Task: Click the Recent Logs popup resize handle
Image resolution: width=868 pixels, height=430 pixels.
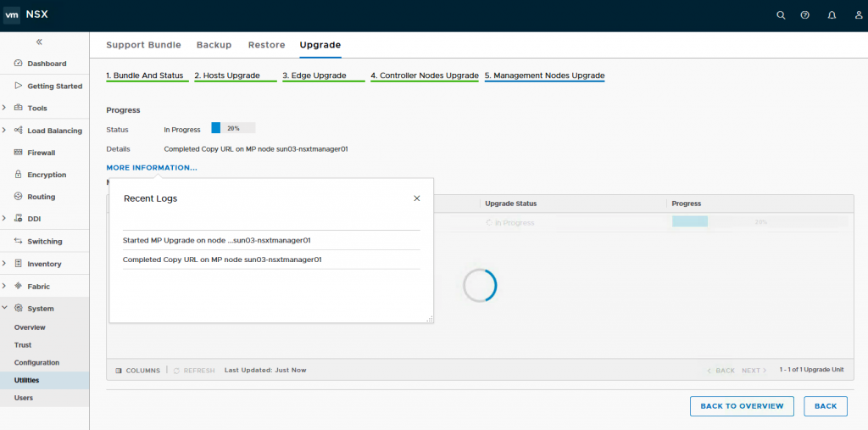Action: (x=430, y=319)
